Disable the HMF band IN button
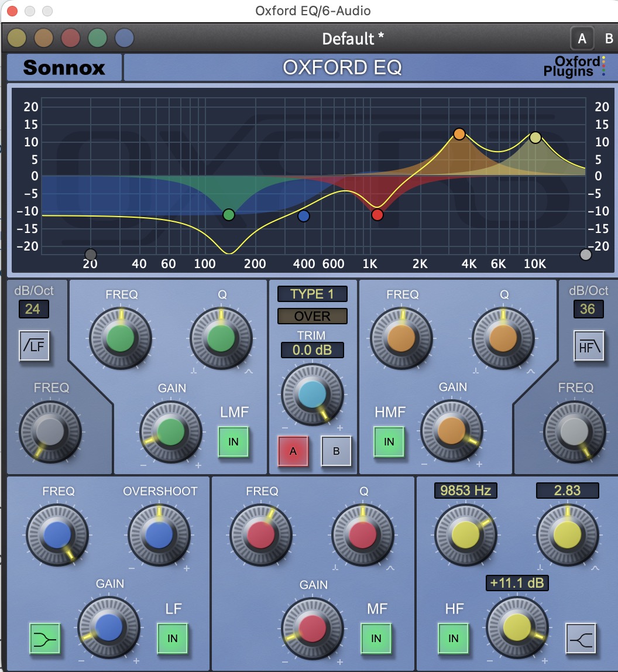The height and width of the screenshot is (672, 618). [x=389, y=441]
